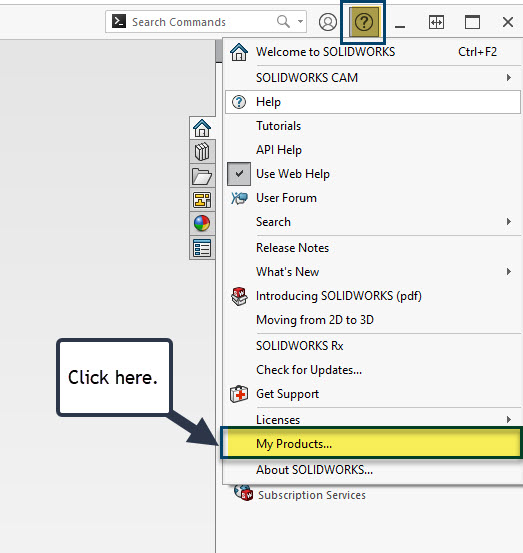This screenshot has width=523, height=553.
Task: Select API Help menu entry
Action: [373, 150]
